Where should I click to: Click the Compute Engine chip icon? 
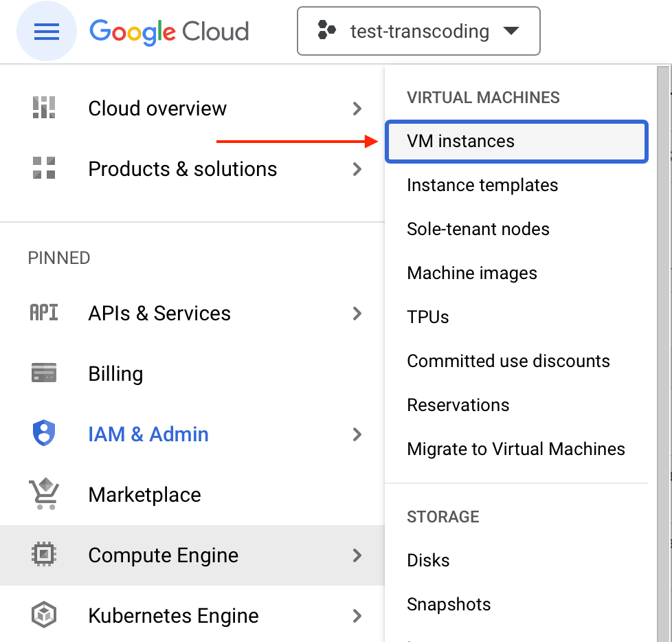(44, 555)
